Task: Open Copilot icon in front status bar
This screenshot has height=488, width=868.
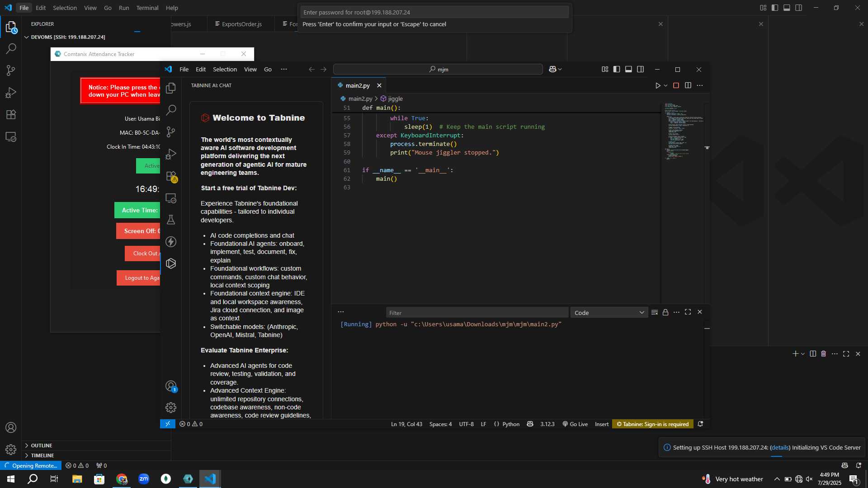Action: point(530,424)
